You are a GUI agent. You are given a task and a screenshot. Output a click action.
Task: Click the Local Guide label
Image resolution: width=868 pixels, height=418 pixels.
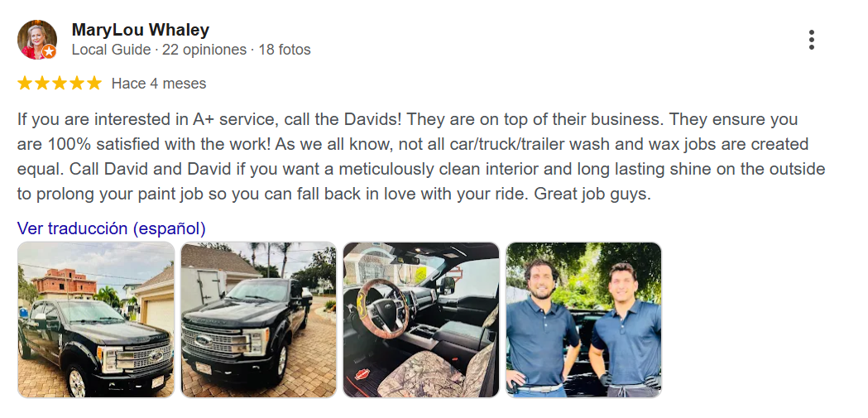111,50
